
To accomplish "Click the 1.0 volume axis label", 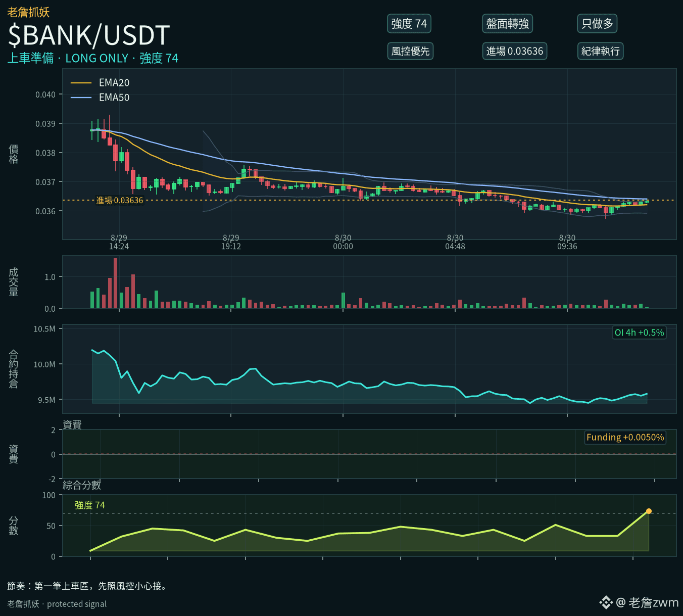I will coord(50,277).
